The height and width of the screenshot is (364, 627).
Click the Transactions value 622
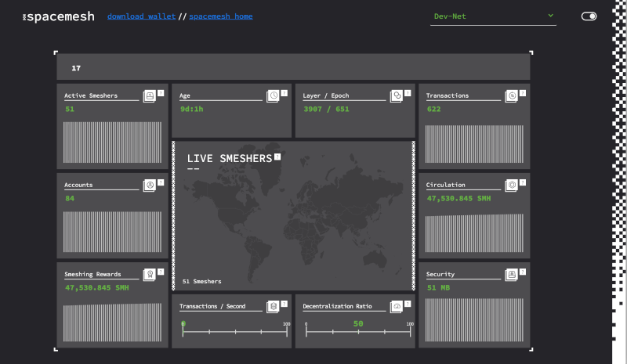[434, 109]
